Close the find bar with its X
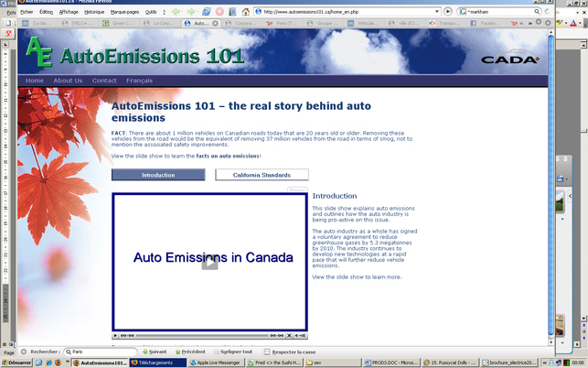This screenshot has height=368, width=588. tap(24, 352)
